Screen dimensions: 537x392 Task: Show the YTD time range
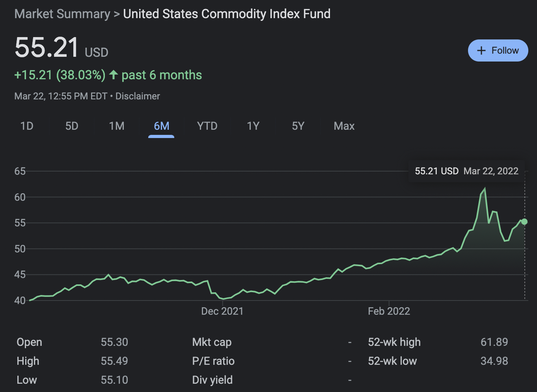[x=207, y=126]
